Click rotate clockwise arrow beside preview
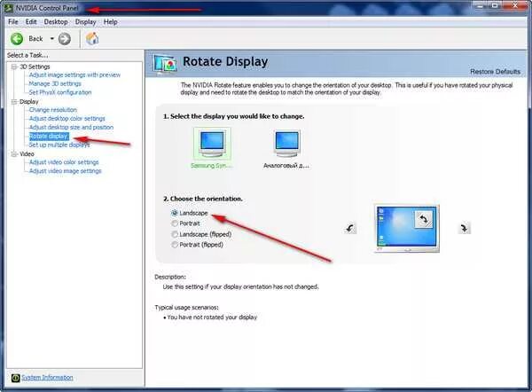The width and height of the screenshot is (532, 392). pos(464,228)
